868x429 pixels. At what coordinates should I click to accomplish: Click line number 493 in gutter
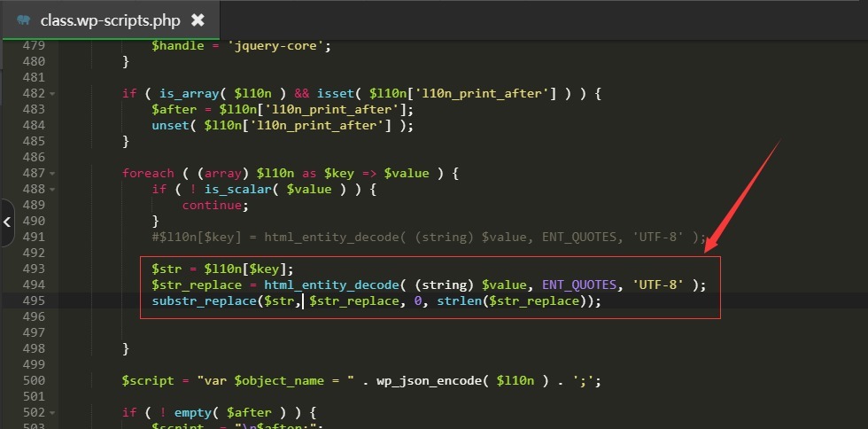(x=34, y=269)
